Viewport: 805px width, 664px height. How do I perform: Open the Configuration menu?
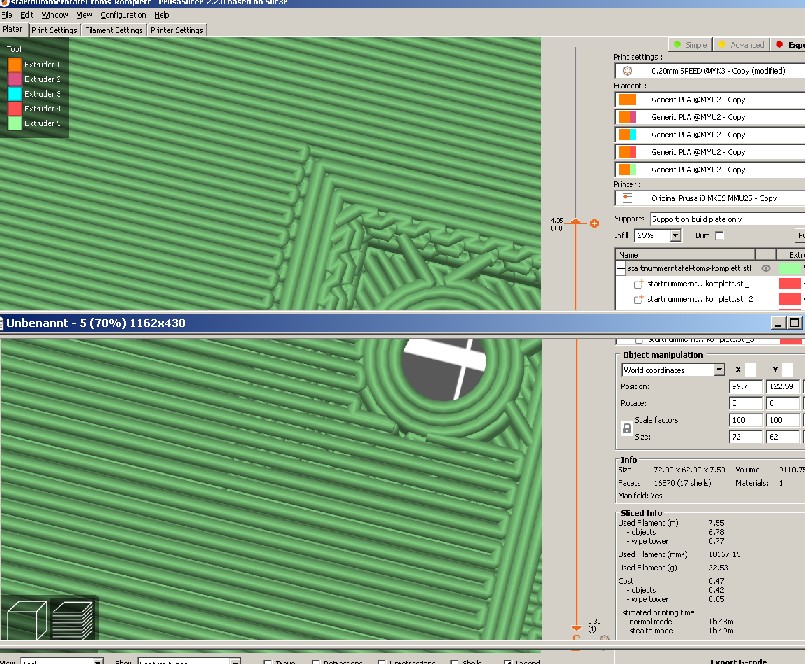(x=123, y=15)
